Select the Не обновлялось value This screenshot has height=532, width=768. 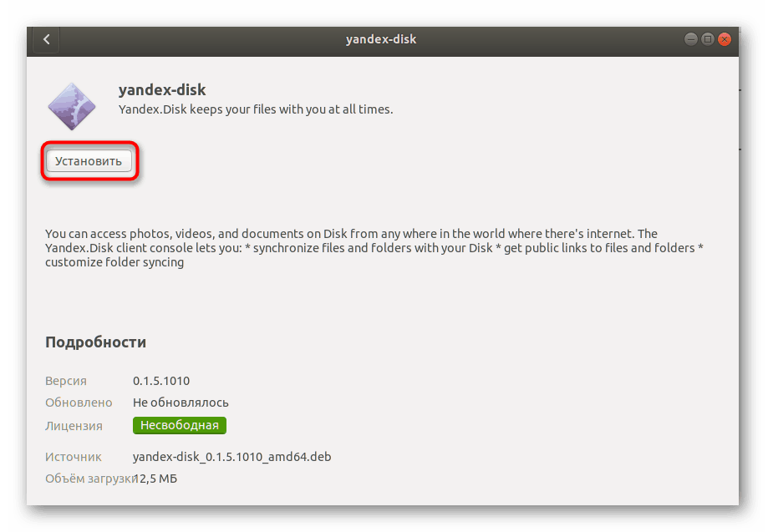click(181, 403)
